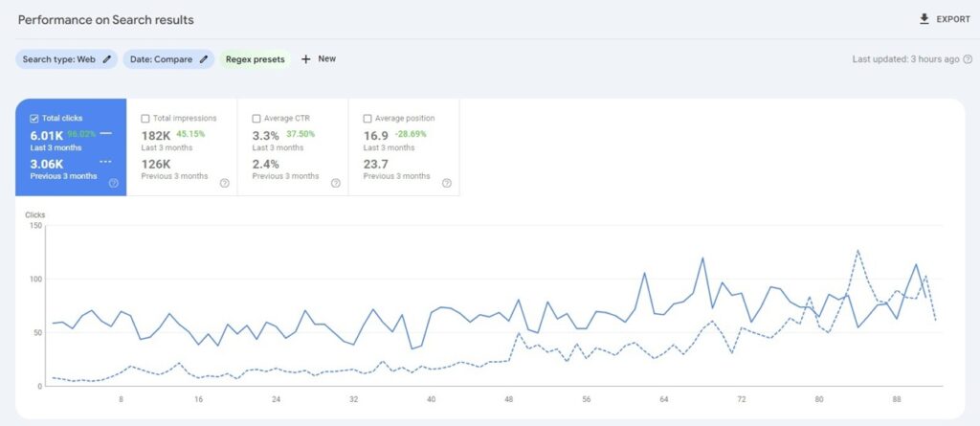The width and height of the screenshot is (980, 426).
Task: Enable the Average position checkbox
Action: [x=367, y=119]
